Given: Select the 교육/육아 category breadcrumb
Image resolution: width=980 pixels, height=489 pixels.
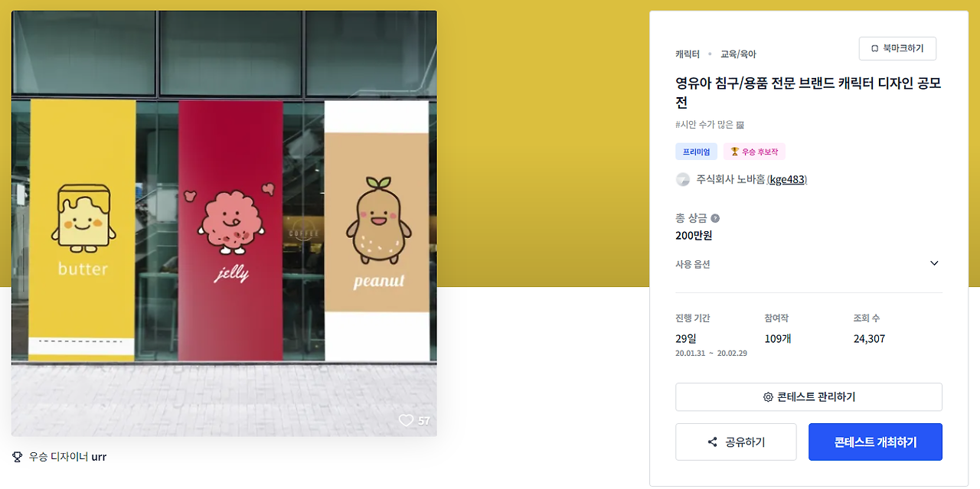Looking at the screenshot, I should [738, 54].
